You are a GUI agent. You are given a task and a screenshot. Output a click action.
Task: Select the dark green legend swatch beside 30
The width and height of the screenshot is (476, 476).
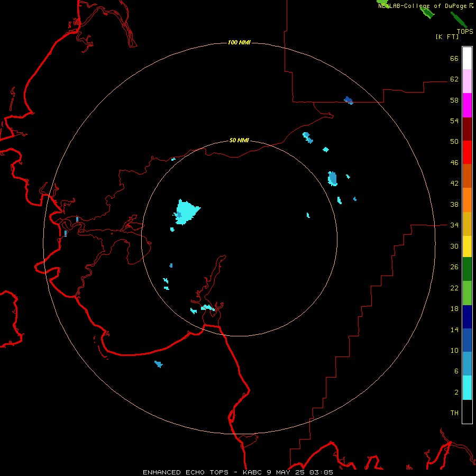(467, 269)
